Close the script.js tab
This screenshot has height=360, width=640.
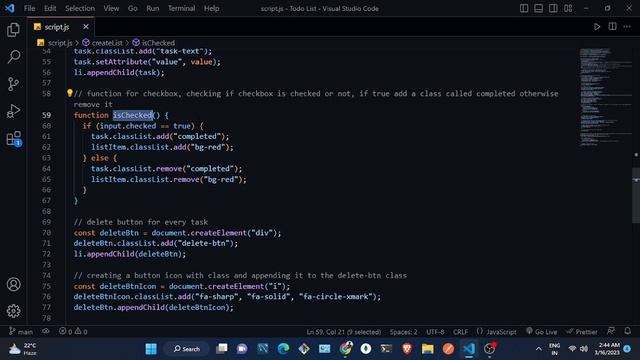coord(86,27)
